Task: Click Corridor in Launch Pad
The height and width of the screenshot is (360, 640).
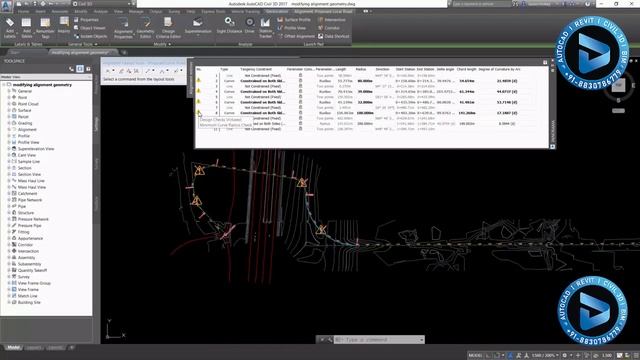Action: coord(329,28)
